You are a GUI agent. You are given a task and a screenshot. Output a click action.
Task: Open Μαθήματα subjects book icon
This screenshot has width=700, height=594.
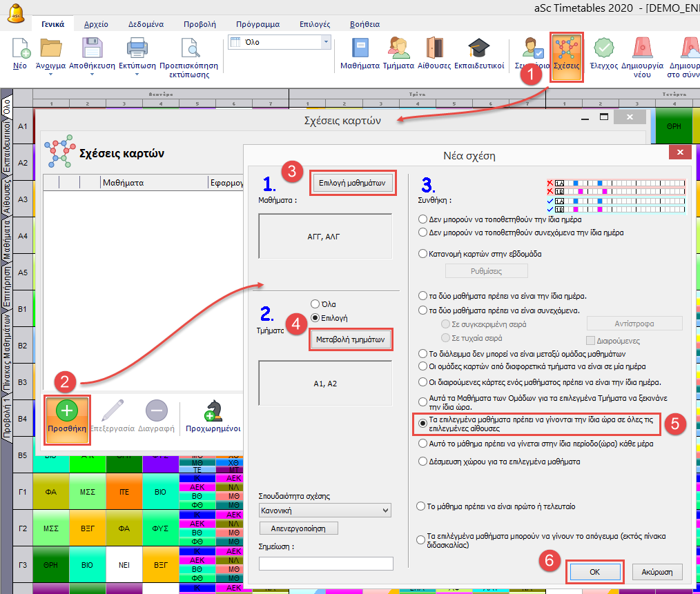(360, 48)
